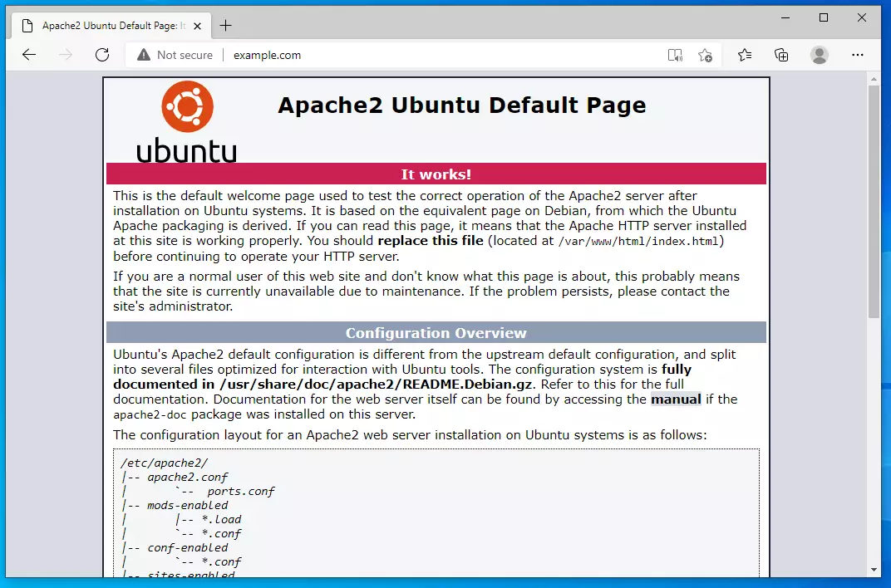Screen dimensions: 891x588
Task: Maximize the browser window
Action: pyautogui.click(x=824, y=17)
